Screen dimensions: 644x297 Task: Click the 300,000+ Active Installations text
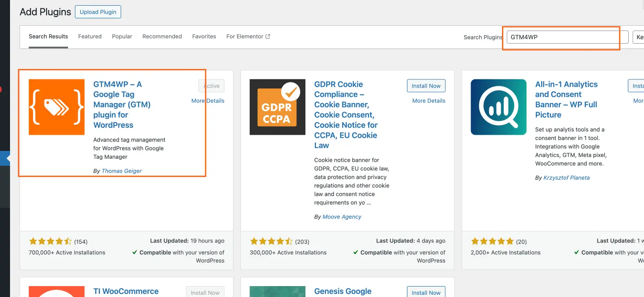[288, 253]
